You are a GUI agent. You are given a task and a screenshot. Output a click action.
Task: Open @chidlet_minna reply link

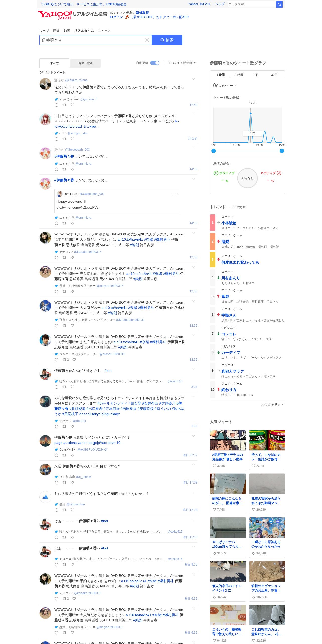tap(76, 80)
